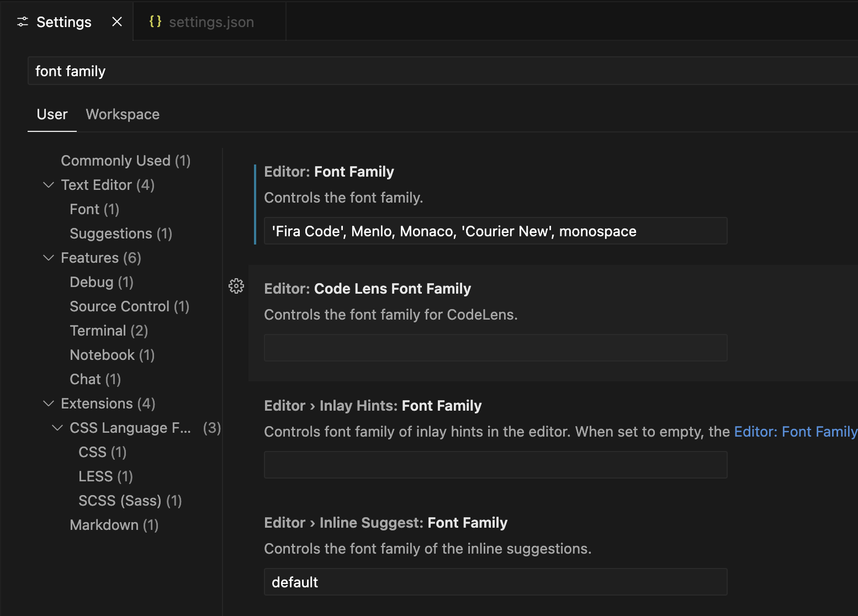Open Chat (1) settings category
This screenshot has width=858, height=616.
tap(96, 379)
